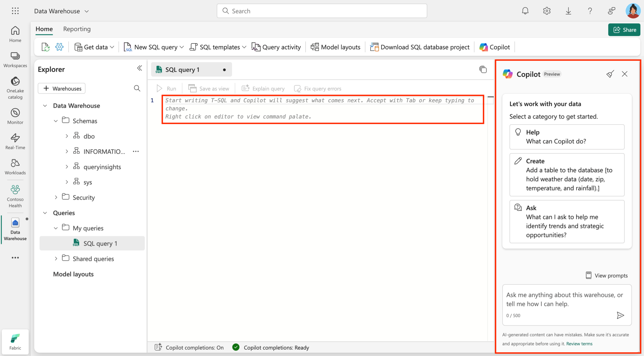This screenshot has width=644, height=356.
Task: Click Download SQL database project
Action: (x=420, y=47)
